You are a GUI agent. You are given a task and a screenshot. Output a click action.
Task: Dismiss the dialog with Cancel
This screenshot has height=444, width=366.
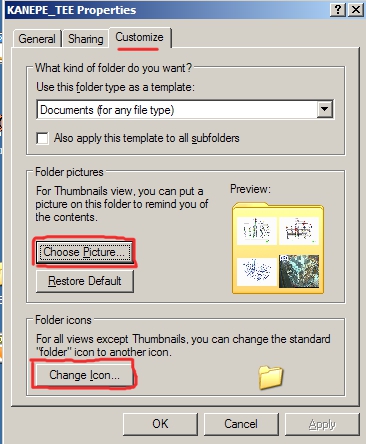tap(241, 424)
